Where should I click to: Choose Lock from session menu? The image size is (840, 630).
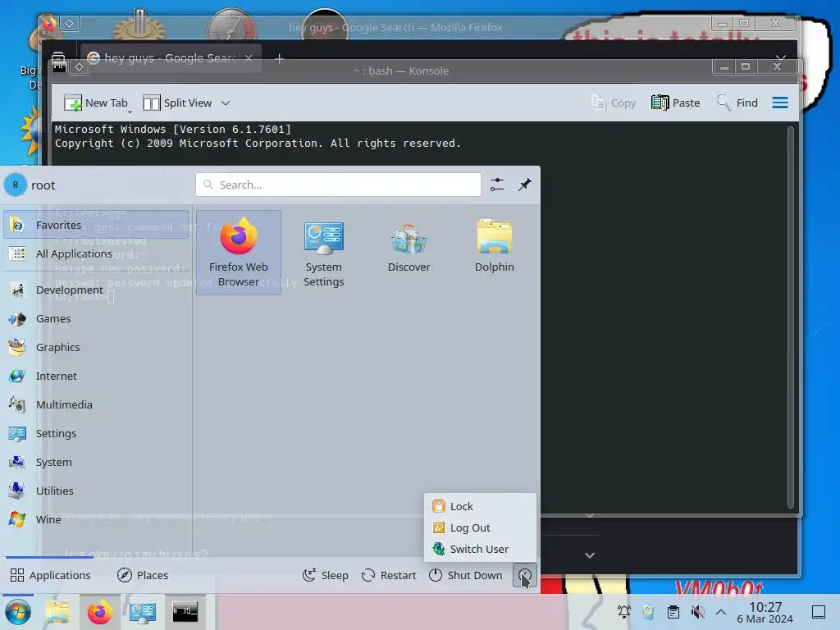(480, 506)
